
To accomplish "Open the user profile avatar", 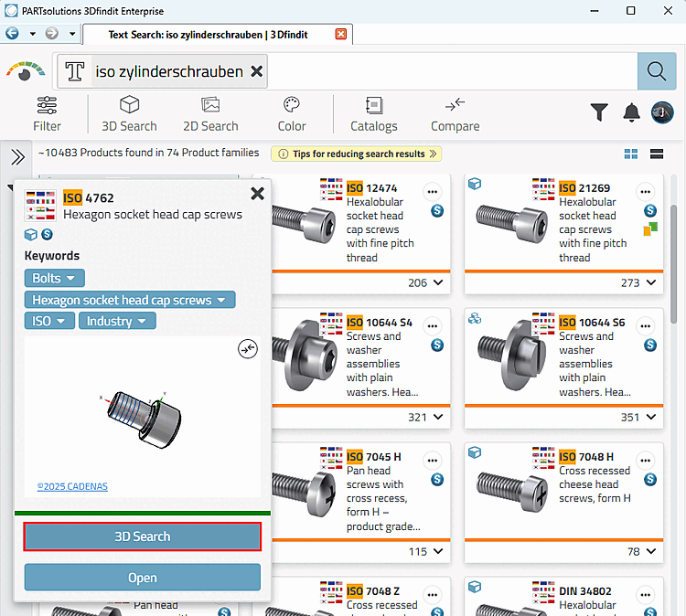I will [662, 112].
